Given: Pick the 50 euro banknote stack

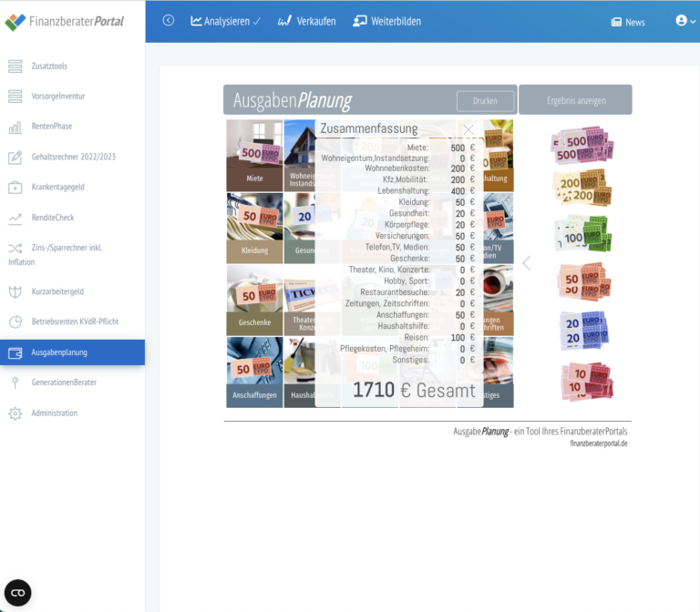Looking at the screenshot, I should [583, 282].
